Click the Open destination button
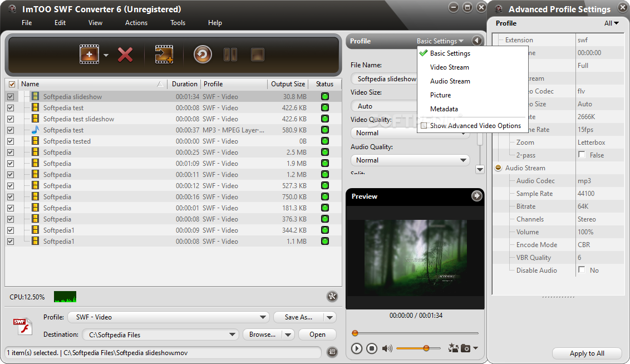630x364 pixels. click(317, 335)
